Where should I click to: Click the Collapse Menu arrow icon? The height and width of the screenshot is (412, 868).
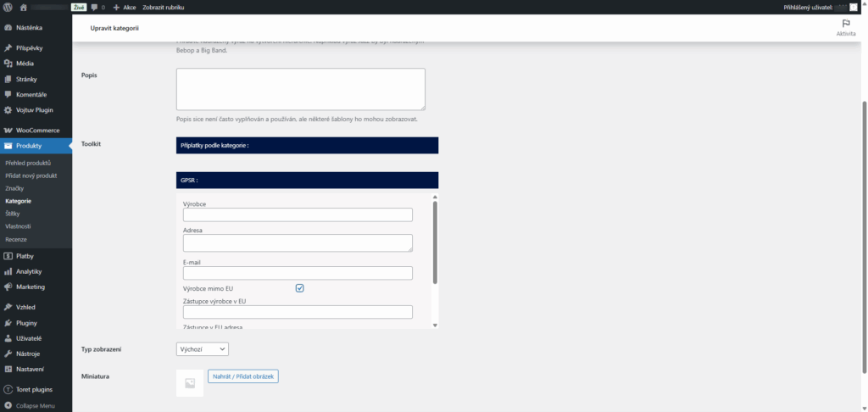(8, 406)
